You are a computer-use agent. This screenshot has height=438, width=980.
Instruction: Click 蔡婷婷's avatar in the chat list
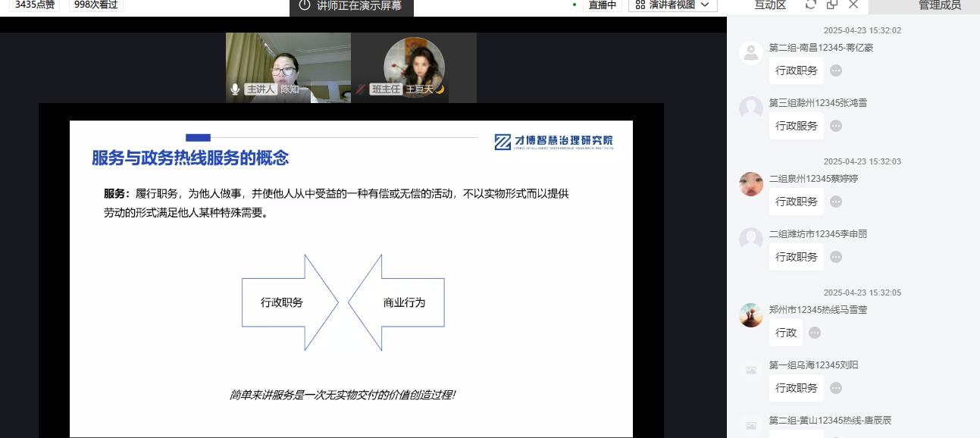click(x=751, y=184)
